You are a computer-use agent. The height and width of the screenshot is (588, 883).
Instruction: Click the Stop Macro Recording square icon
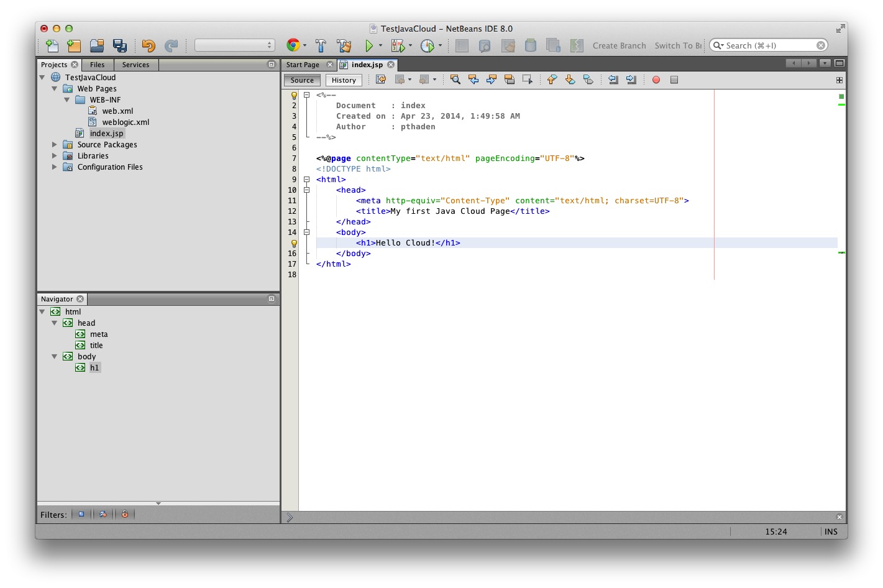pos(674,80)
